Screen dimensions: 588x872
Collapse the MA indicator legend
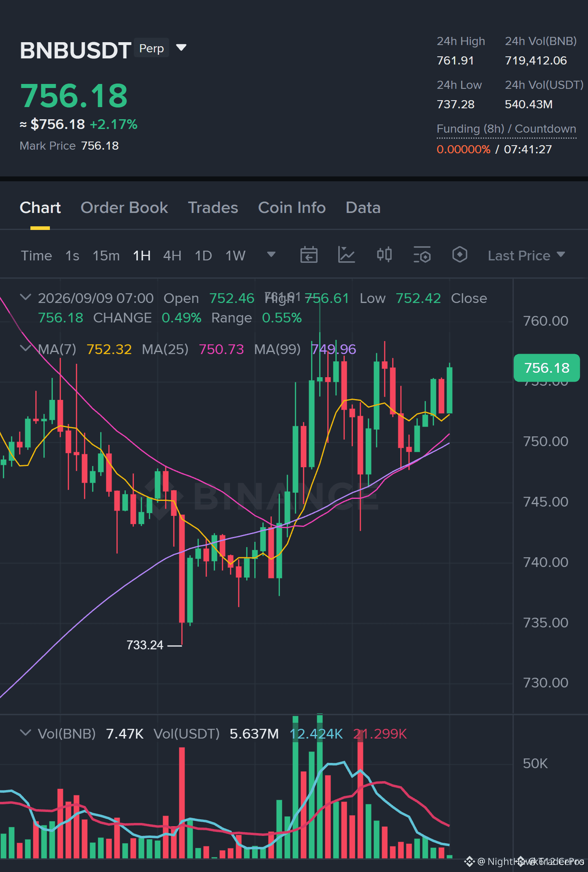(x=25, y=348)
